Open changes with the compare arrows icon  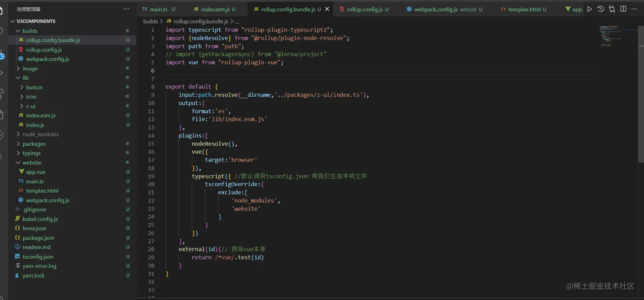click(612, 9)
